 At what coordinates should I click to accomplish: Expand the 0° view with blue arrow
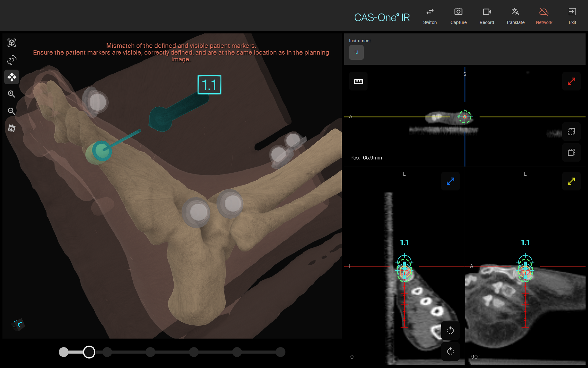tap(450, 181)
